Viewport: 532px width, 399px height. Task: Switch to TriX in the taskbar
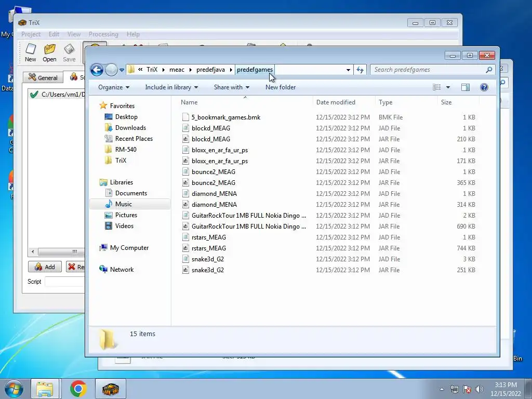click(x=111, y=389)
